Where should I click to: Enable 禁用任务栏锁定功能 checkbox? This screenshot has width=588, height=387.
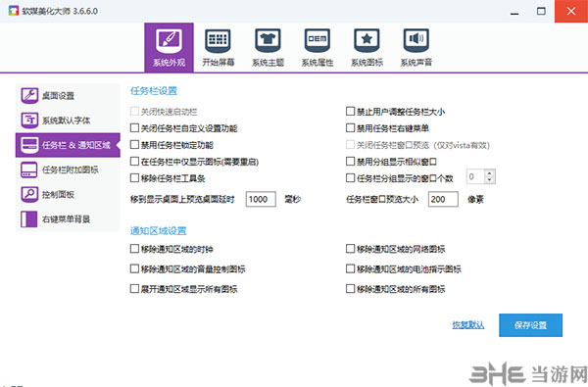(x=134, y=145)
